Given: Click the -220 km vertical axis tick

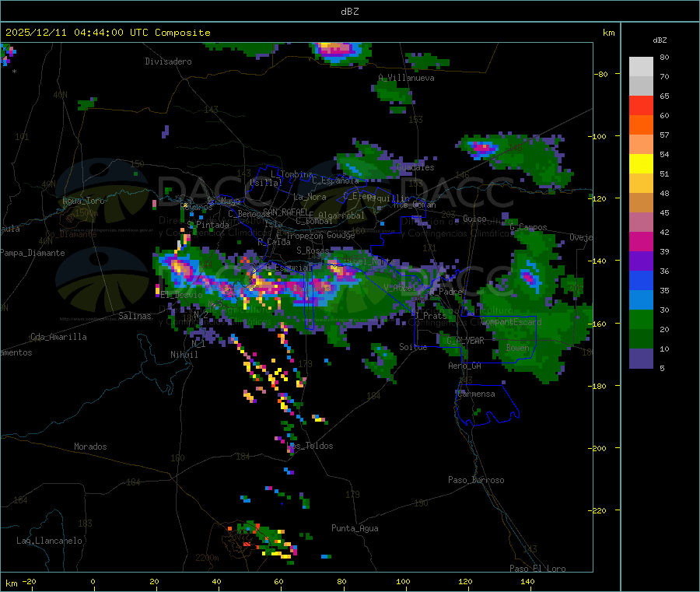Looking at the screenshot, I should (x=598, y=510).
